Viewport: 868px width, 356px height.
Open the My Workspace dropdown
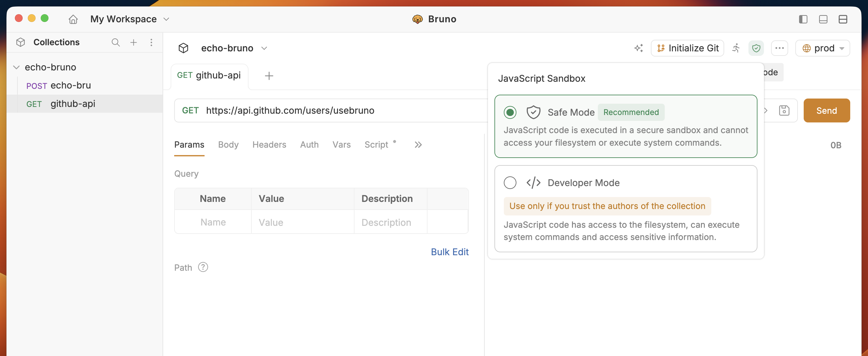coord(130,19)
